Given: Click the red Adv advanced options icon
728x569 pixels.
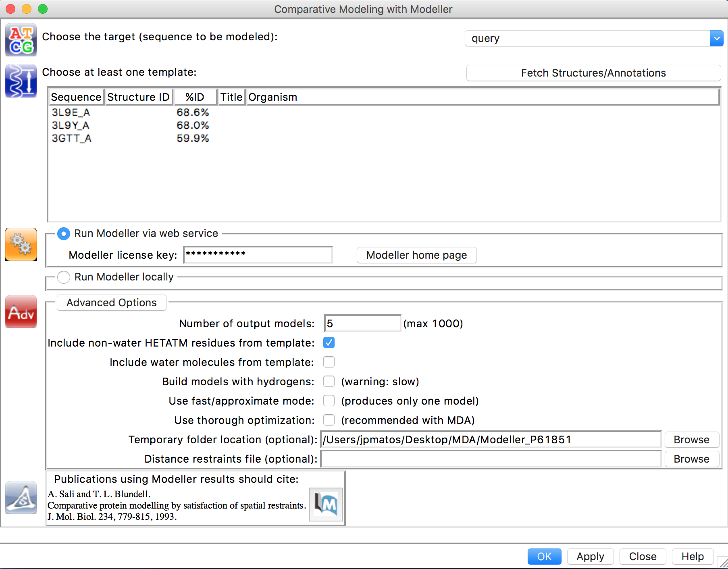Looking at the screenshot, I should coord(21,311).
